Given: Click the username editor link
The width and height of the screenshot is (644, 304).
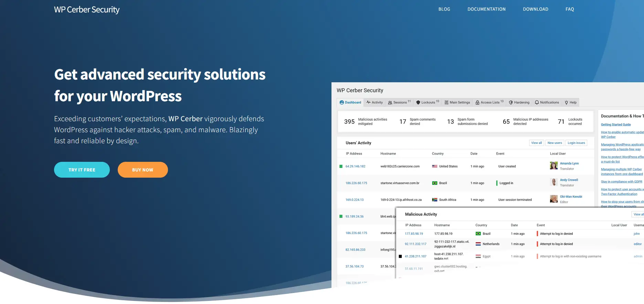Looking at the screenshot, I should 637,244.
